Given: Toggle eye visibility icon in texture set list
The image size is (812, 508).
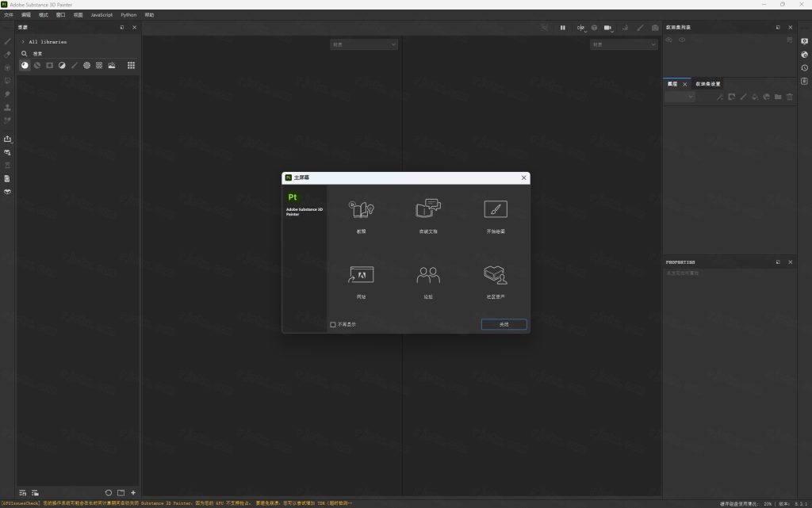Looking at the screenshot, I should coord(682,40).
